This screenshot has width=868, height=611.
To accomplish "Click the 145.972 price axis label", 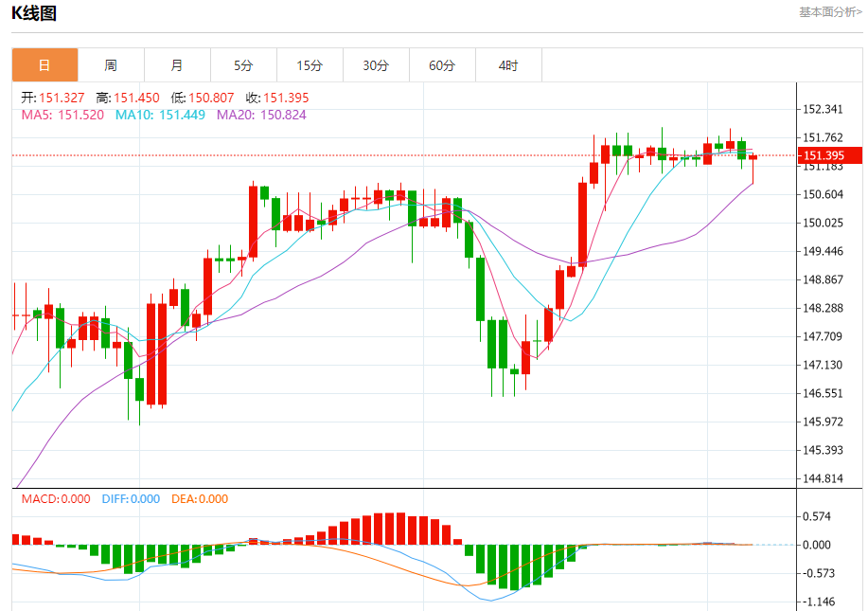I will pyautogui.click(x=824, y=422).
